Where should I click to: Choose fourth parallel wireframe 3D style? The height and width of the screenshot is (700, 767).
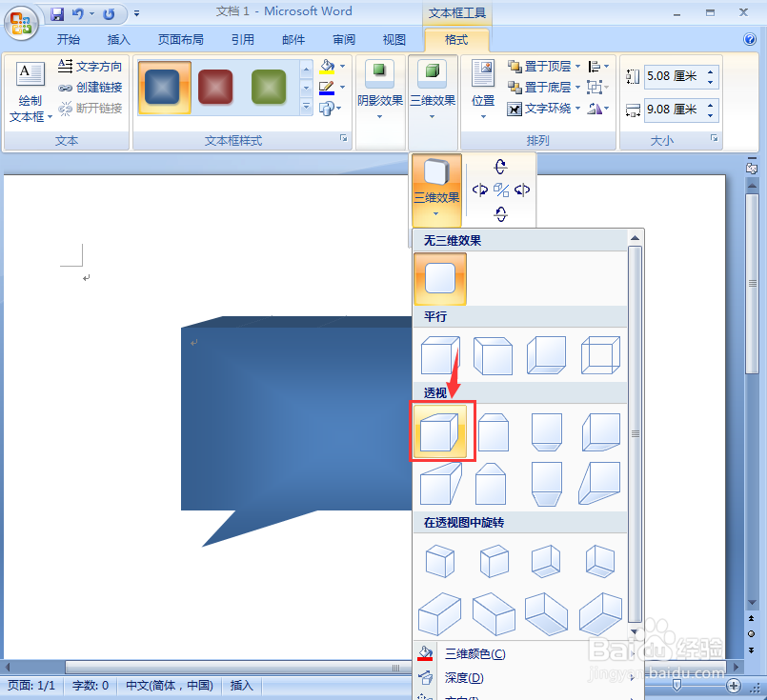pos(600,355)
